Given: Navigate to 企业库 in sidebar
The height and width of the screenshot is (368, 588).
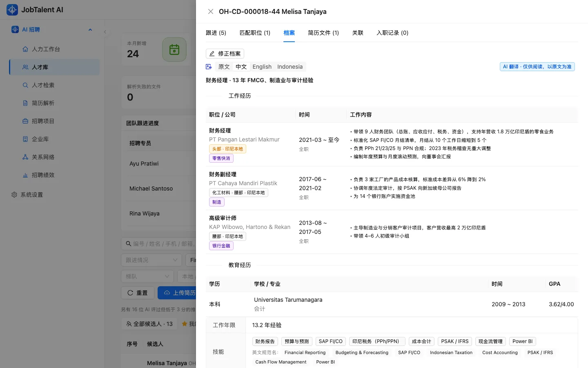Looking at the screenshot, I should (54, 139).
